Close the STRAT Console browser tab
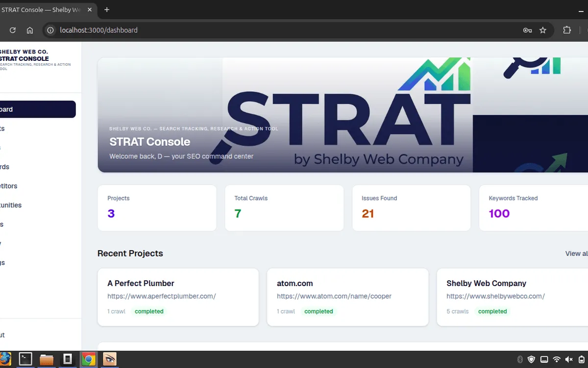 click(90, 10)
